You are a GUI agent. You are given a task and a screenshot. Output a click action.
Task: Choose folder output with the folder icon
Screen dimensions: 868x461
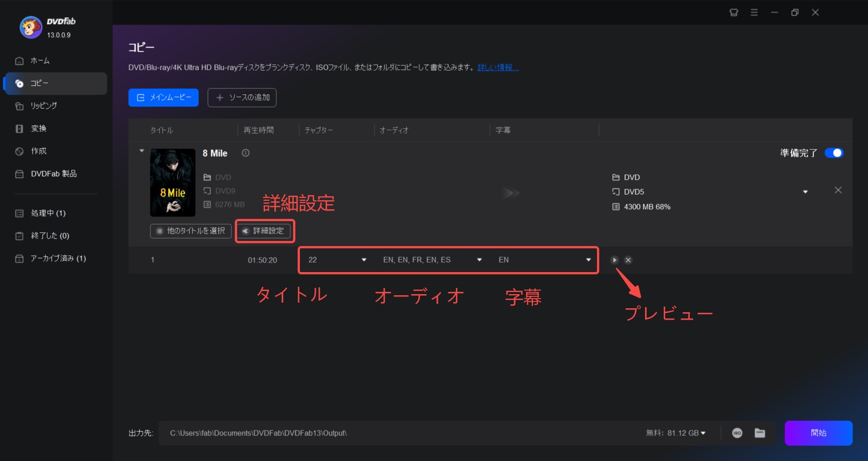(x=760, y=433)
